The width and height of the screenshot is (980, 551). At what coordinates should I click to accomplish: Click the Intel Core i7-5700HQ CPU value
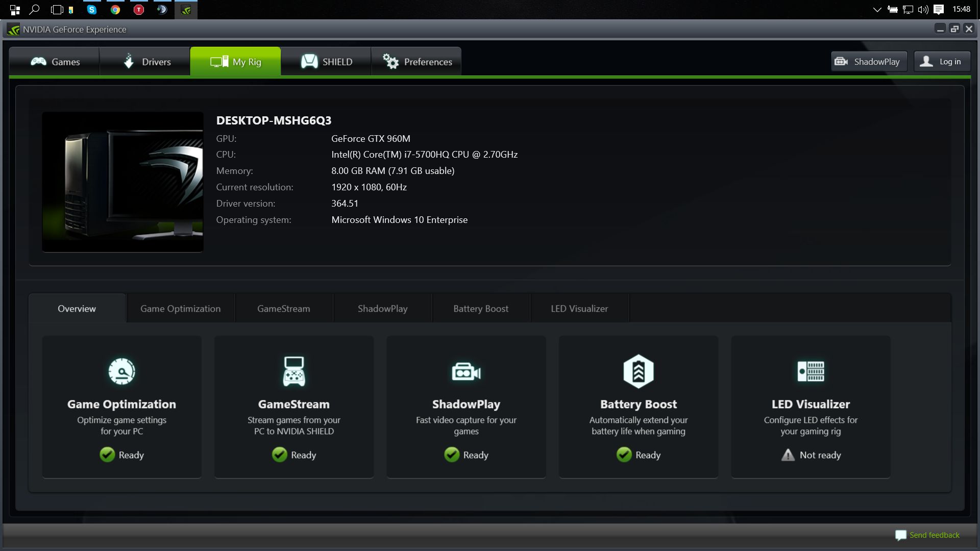coord(424,155)
